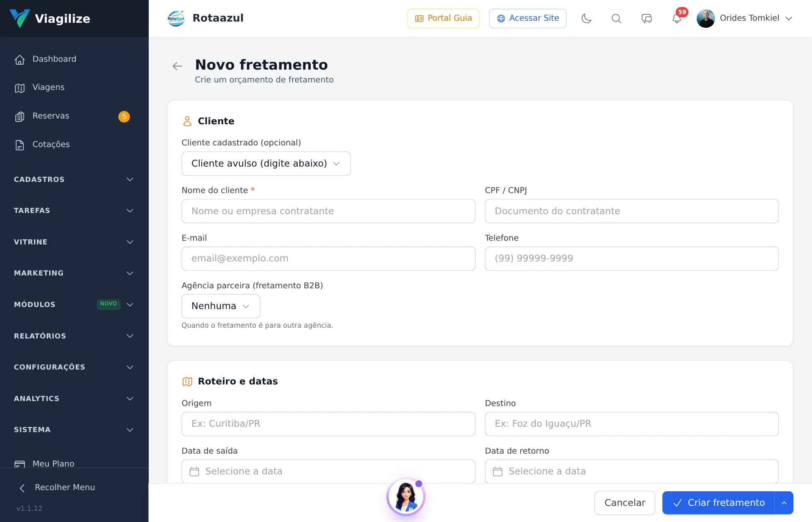Toggle dark mode moon icon
Viewport: 812px width, 522px height.
coord(586,18)
